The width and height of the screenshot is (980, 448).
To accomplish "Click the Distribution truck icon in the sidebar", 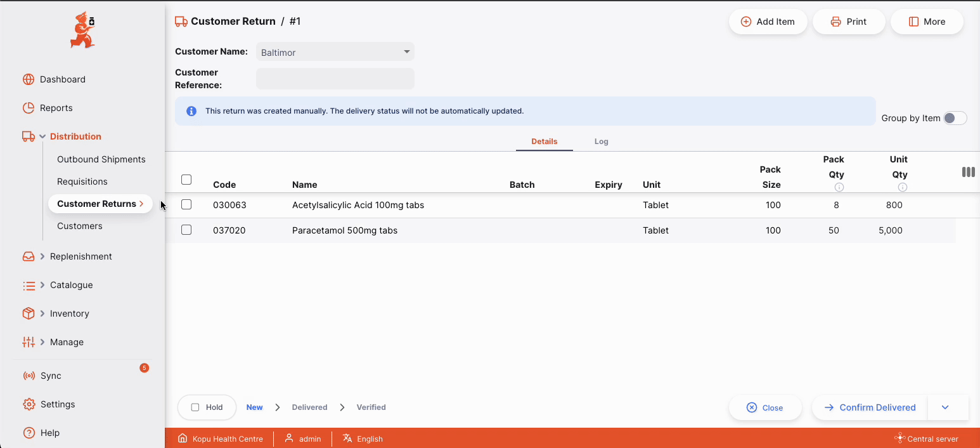I will [29, 136].
